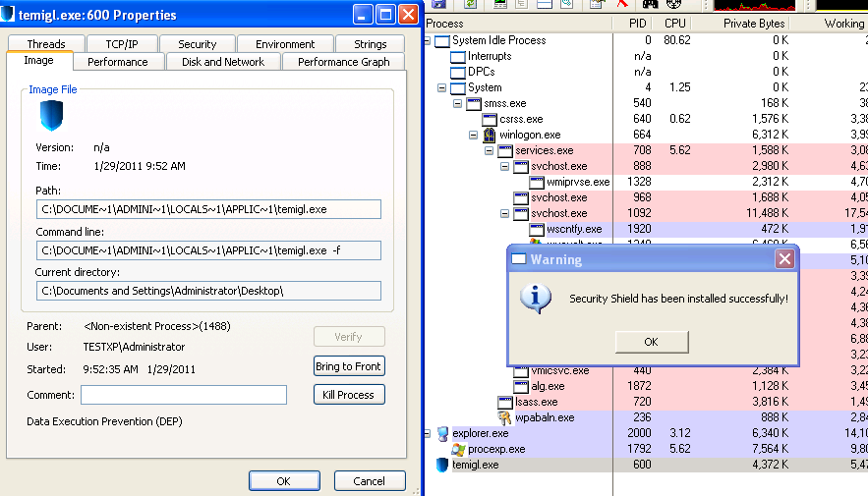This screenshot has height=496, width=868.
Task: Click the temigl.exe shield icon in process list
Action: coord(441,465)
